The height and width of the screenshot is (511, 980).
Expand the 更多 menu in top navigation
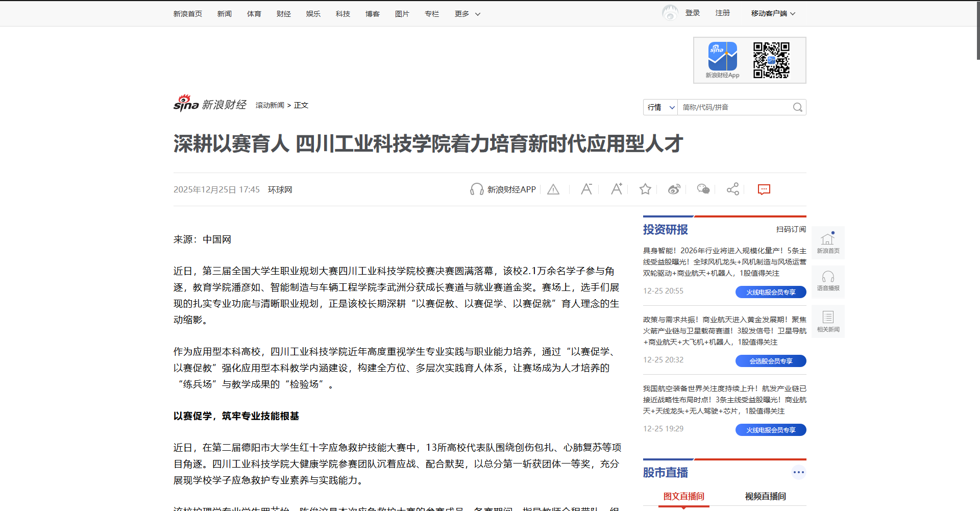468,14
